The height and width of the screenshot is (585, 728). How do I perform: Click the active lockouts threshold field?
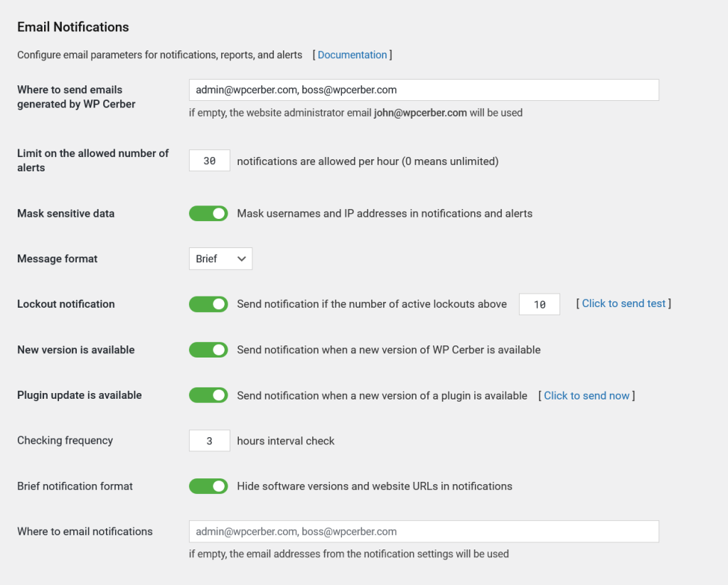pyautogui.click(x=539, y=304)
